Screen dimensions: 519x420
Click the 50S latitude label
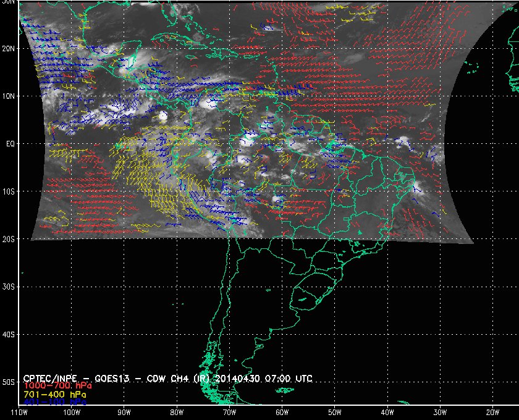8,382
